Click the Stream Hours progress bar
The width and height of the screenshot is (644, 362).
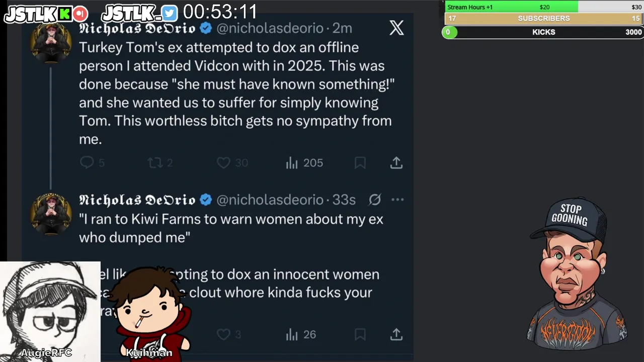(543, 7)
